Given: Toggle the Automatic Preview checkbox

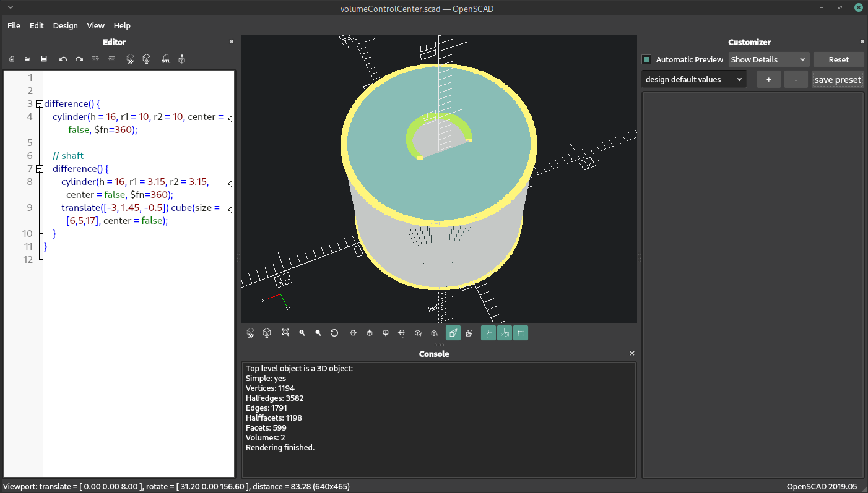Looking at the screenshot, I should tap(646, 60).
